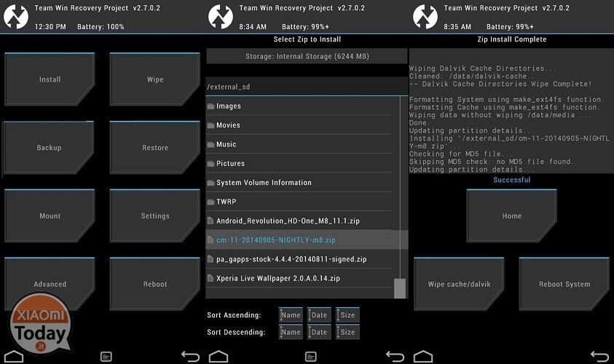Click the '12:30 PM' clock text

point(50,27)
